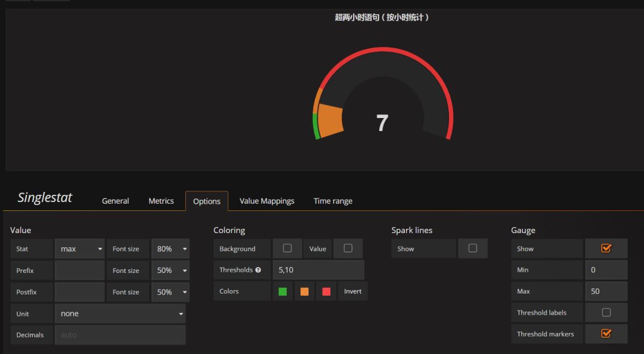
Task: Click the Thresholds help question-mark icon
Action: coord(258,270)
